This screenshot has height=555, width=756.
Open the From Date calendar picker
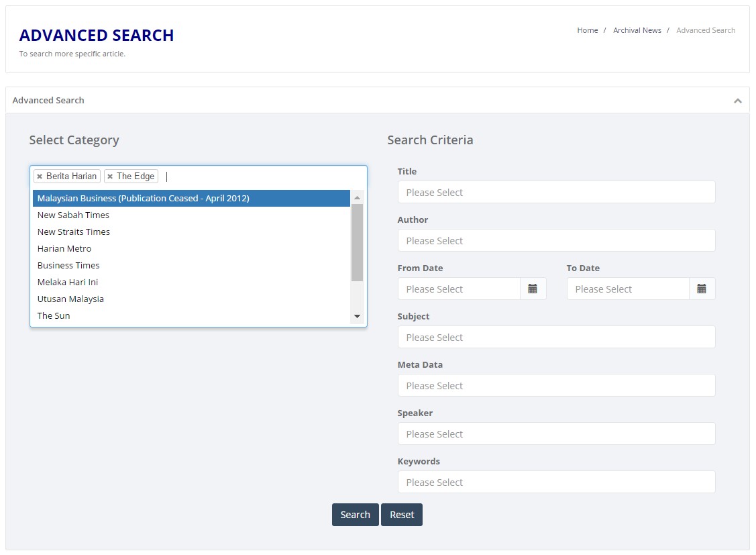click(x=533, y=289)
